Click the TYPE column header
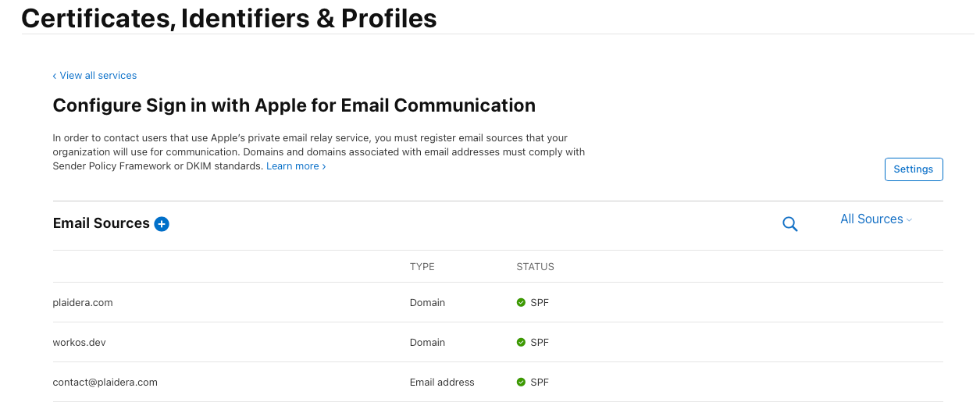 (422, 267)
